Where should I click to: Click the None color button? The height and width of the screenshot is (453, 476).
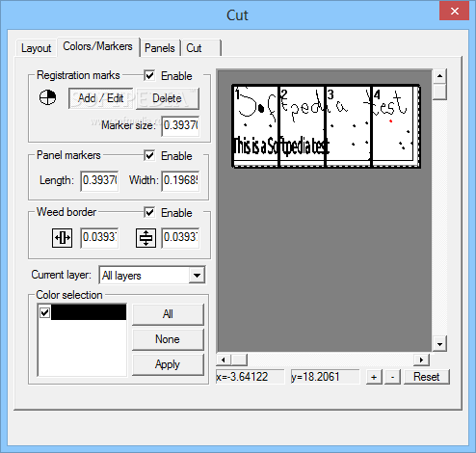[168, 339]
